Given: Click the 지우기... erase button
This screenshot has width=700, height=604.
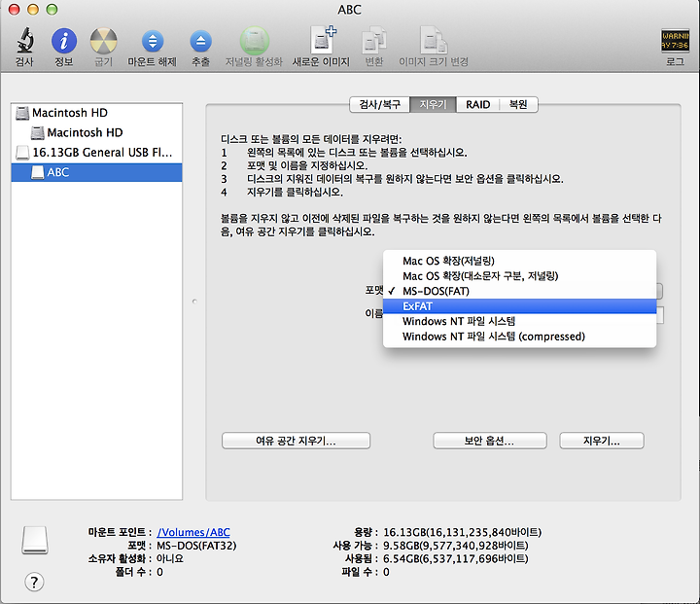Looking at the screenshot, I should point(602,441).
